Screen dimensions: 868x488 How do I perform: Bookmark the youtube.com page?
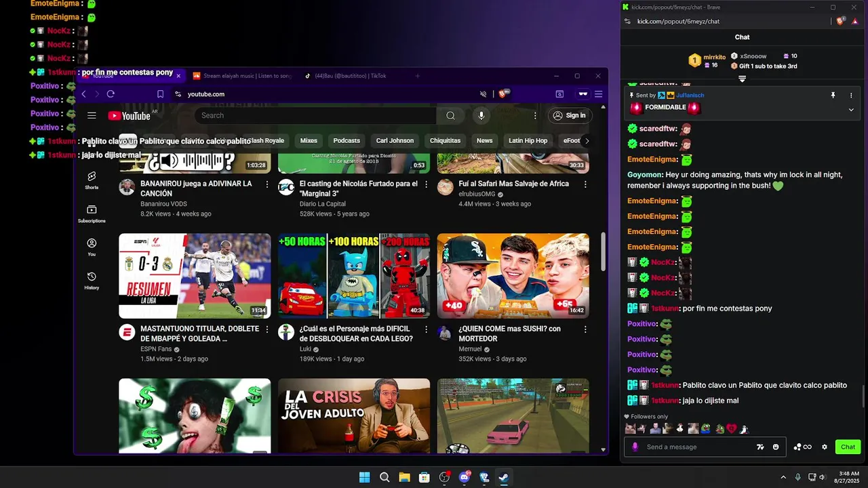coord(160,94)
